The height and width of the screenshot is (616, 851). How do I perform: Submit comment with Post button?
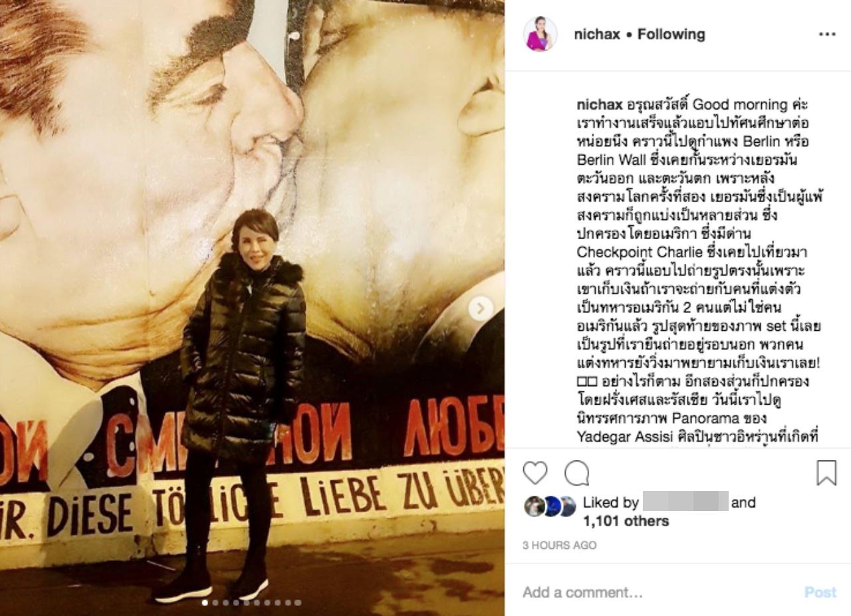coord(820,592)
